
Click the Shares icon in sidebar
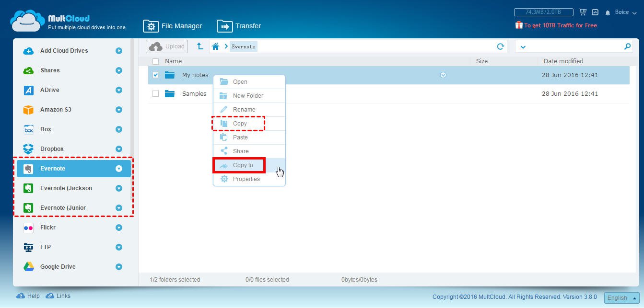28,70
